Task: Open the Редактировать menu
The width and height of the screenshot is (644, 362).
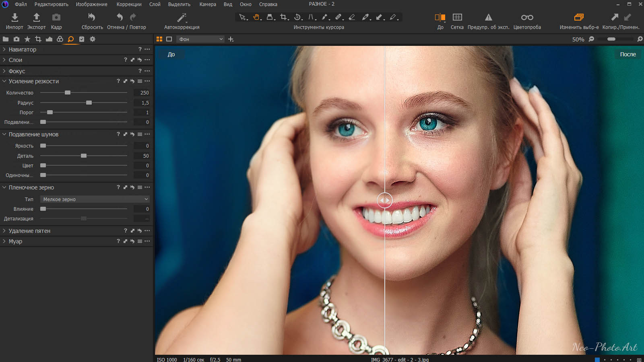Action: pos(52,4)
